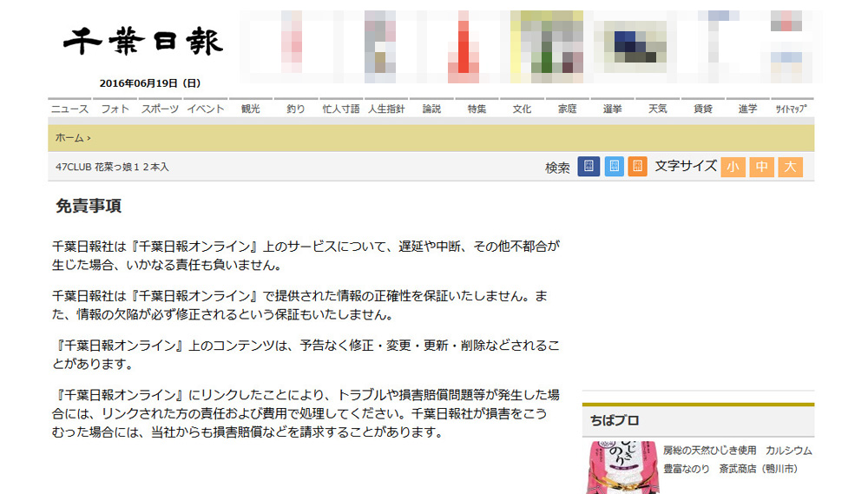Image resolution: width=868 pixels, height=494 pixels.
Task: Open the 47CLUB 花菜っ娘 link
Action: tap(112, 167)
